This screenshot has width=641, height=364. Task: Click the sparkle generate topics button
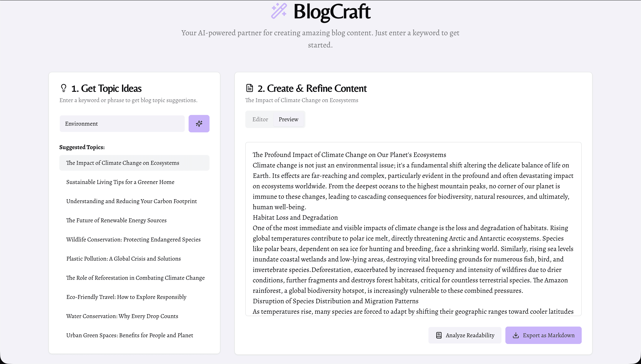(199, 123)
